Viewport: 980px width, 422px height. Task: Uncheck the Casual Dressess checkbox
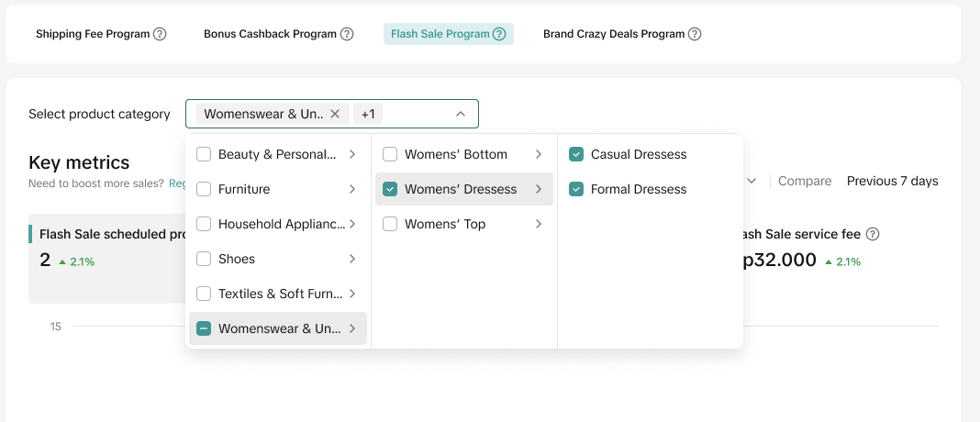pyautogui.click(x=575, y=154)
